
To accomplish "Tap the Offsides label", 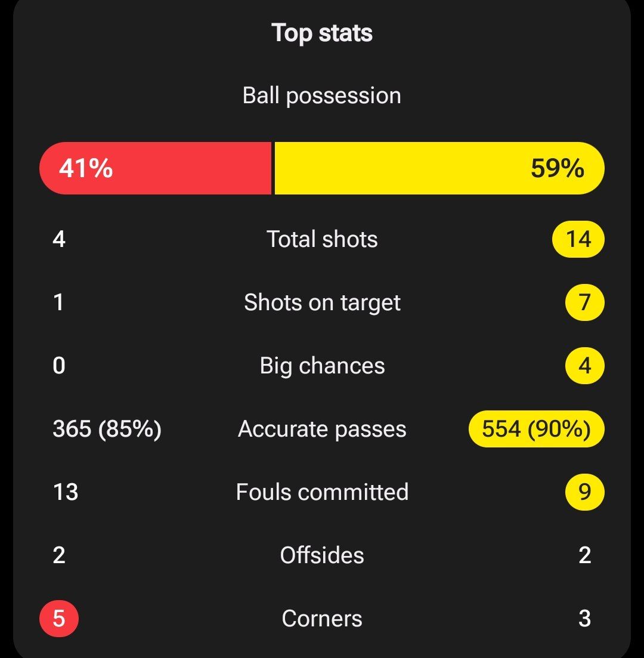I will click(322, 555).
